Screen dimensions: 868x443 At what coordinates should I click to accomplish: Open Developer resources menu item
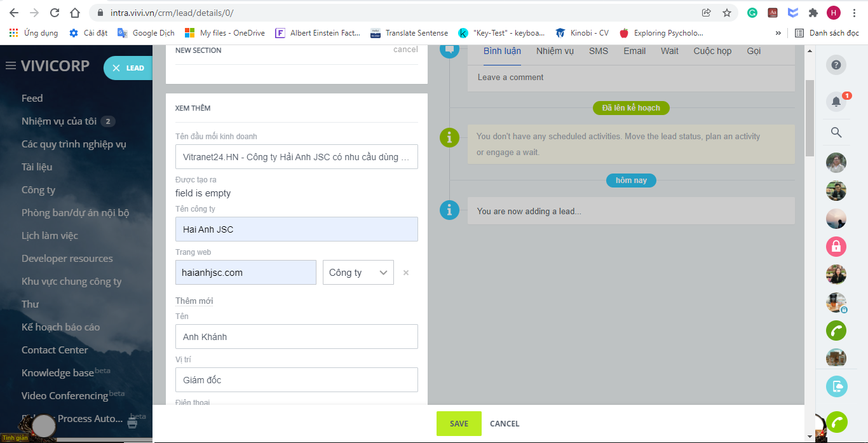click(x=67, y=259)
